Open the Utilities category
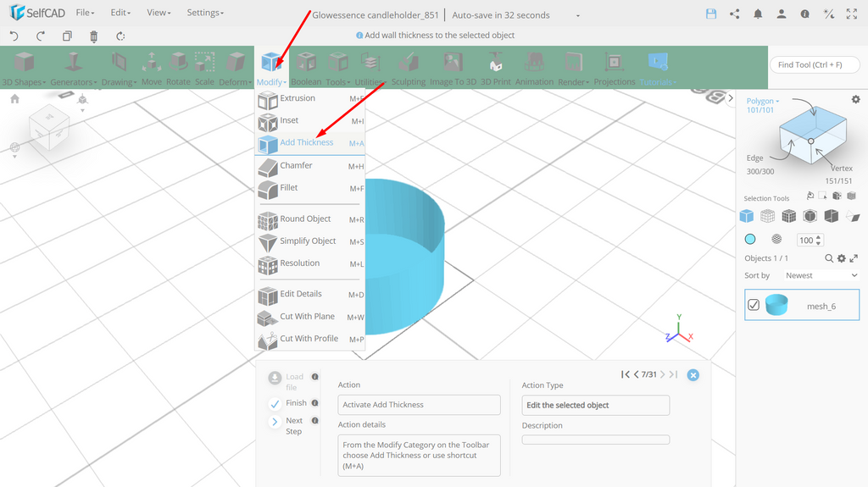This screenshot has width=868, height=487. (370, 69)
